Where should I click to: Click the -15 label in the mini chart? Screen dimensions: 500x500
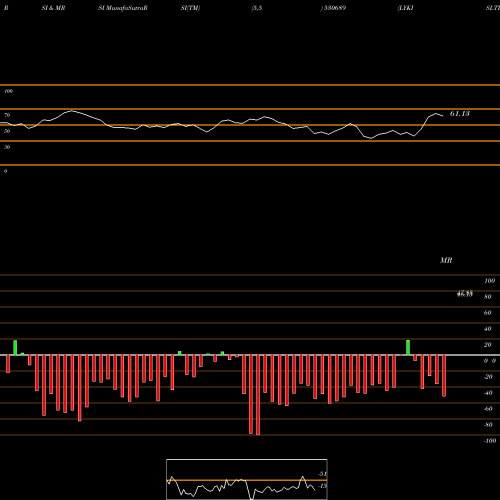(x=322, y=486)
